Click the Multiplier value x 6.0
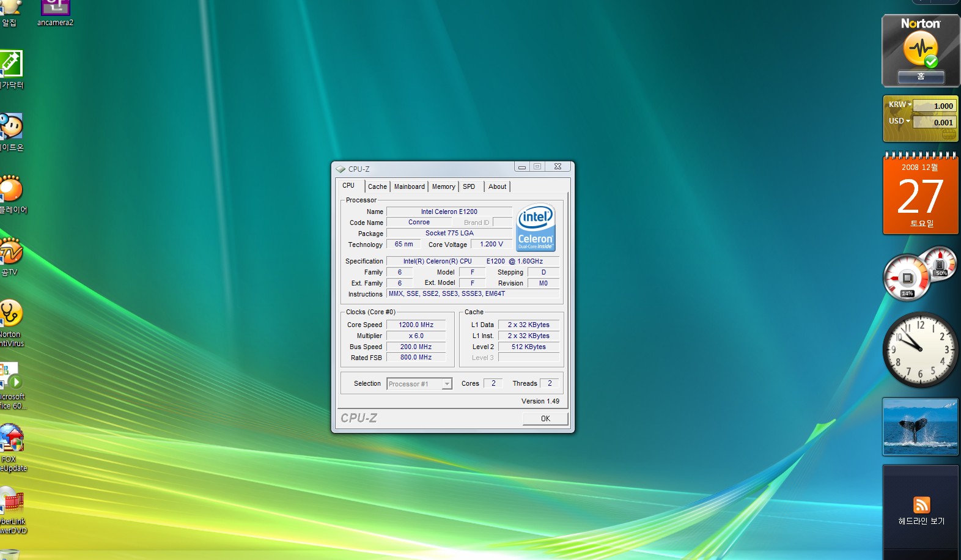 tap(416, 336)
